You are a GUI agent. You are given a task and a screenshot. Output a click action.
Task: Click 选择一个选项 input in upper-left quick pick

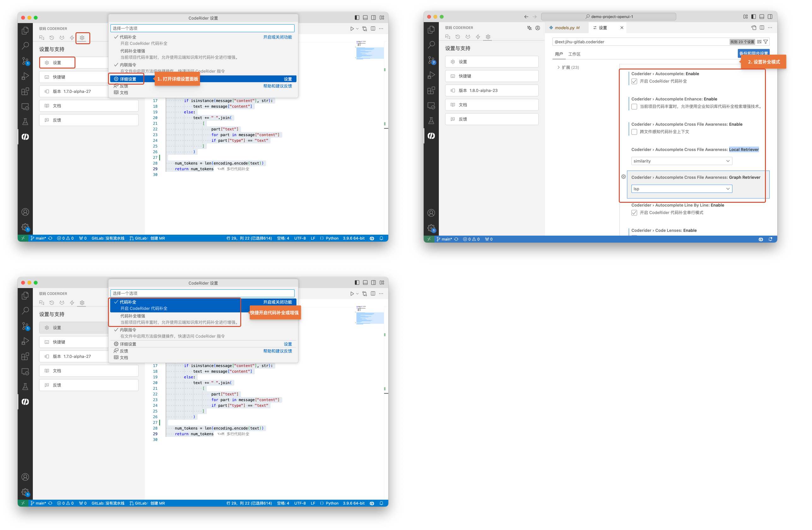[202, 28]
